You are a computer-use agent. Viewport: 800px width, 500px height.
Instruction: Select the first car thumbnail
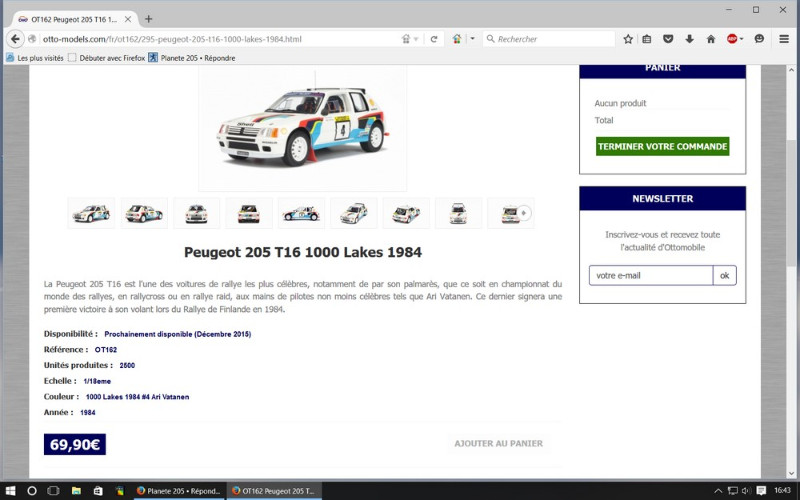(x=91, y=213)
